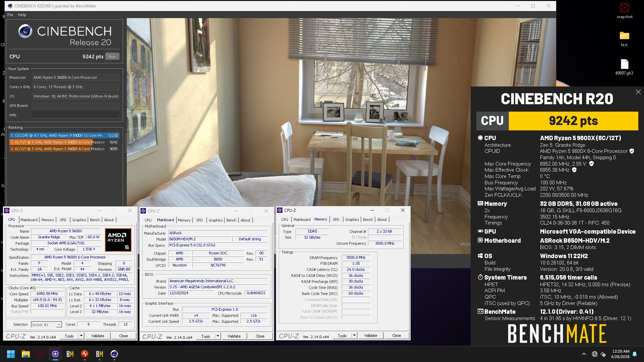The image size is (644, 362).
Task: Click the BIOS Version 3.15 AGESA field
Action: click(218, 287)
